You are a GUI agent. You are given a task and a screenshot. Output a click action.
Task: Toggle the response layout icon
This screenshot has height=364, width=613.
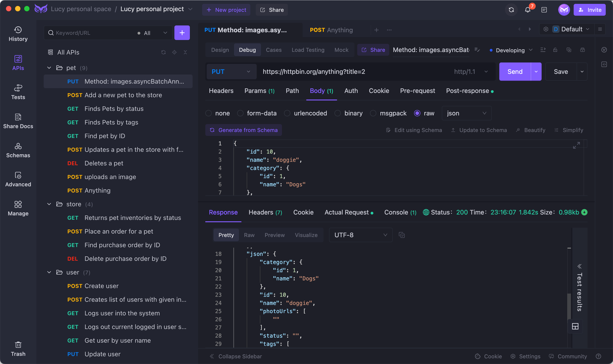coord(575,326)
